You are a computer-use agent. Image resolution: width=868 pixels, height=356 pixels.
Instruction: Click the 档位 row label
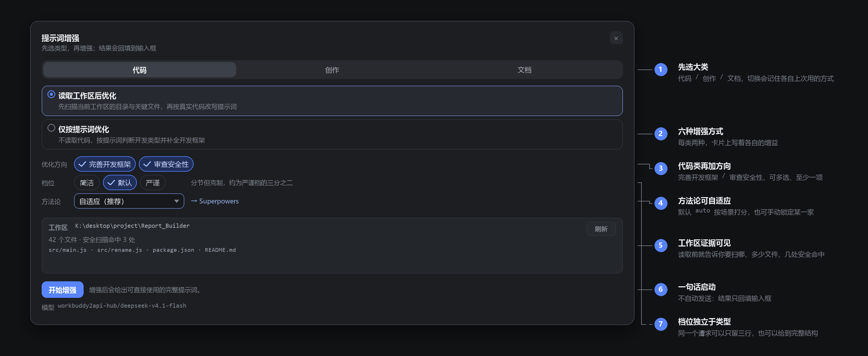tap(48, 183)
